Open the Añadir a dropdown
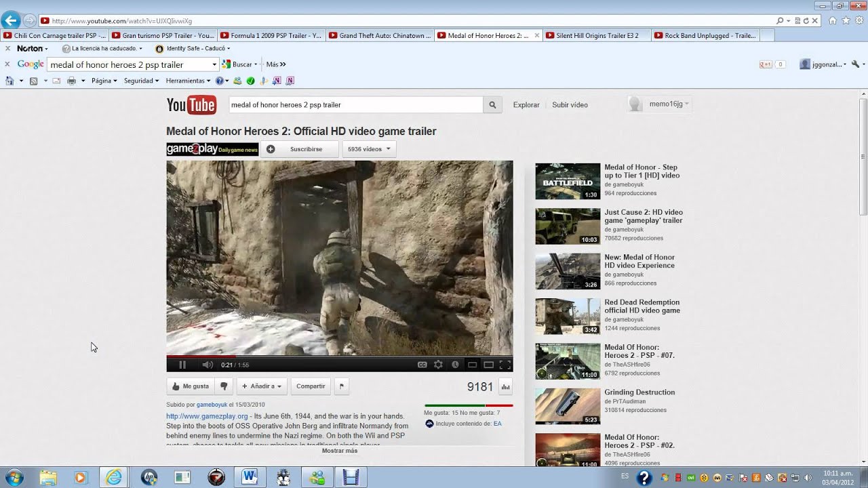The height and width of the screenshot is (488, 868). (262, 386)
